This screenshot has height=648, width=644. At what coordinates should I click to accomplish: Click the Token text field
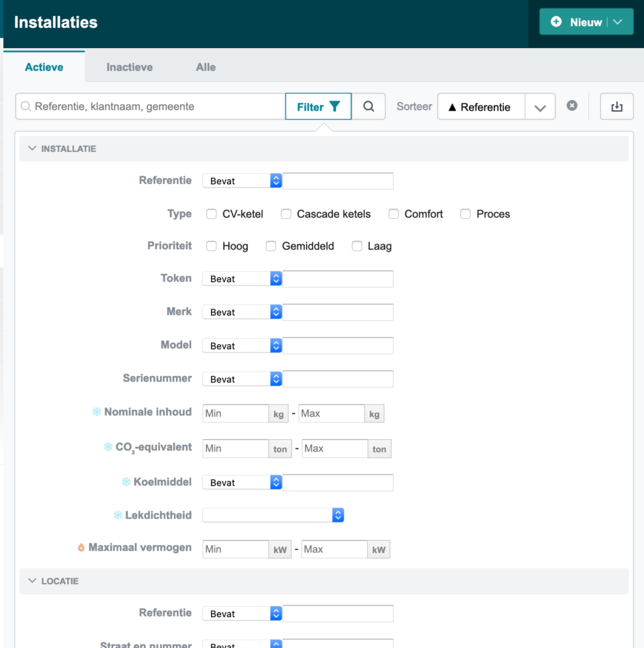point(338,279)
